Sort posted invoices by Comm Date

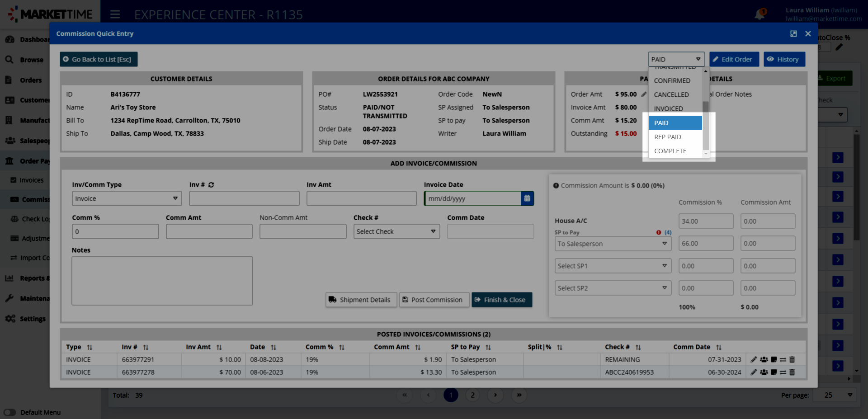pos(719,348)
